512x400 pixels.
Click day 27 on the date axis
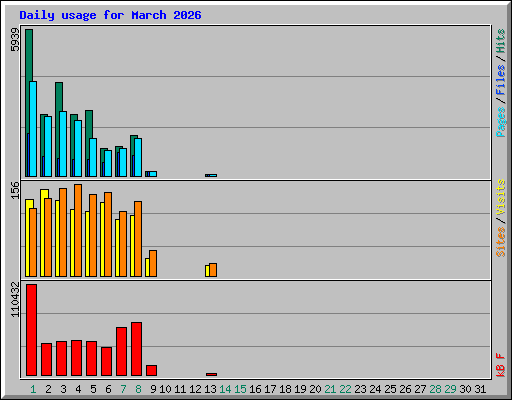click(420, 389)
